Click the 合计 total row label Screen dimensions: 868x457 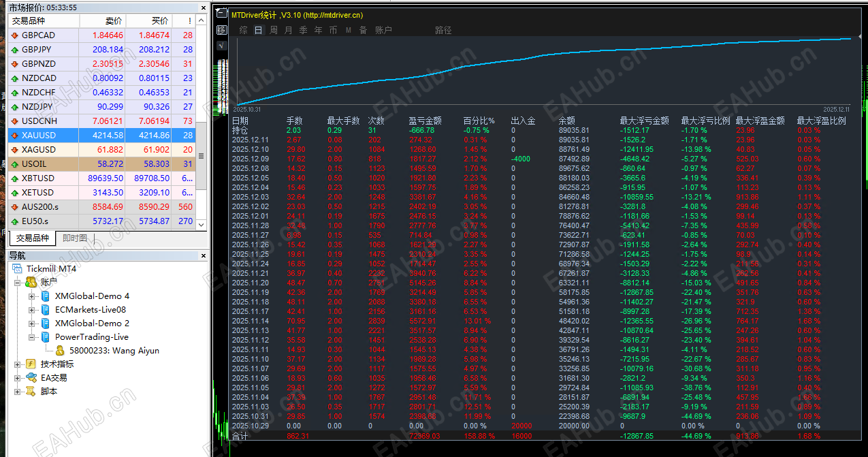click(x=240, y=436)
